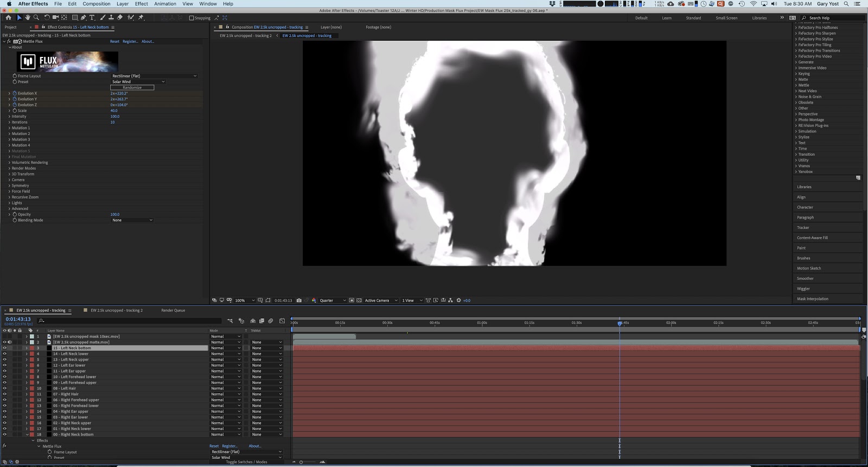Switch to the Render Queue tab

(173, 310)
